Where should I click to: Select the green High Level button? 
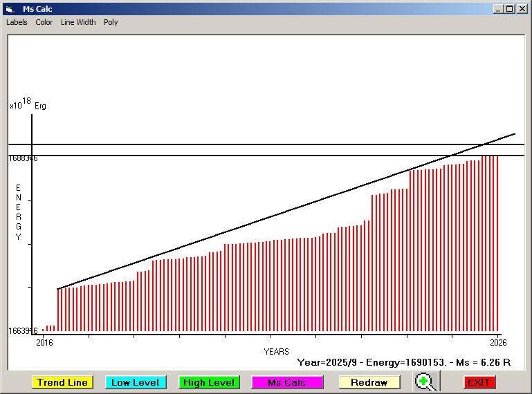click(x=209, y=382)
